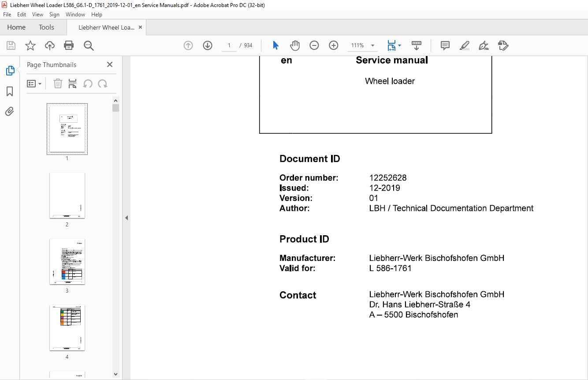The width and height of the screenshot is (588, 380).
Task: Select page 3 thumbnail
Action: pyautogui.click(x=67, y=261)
